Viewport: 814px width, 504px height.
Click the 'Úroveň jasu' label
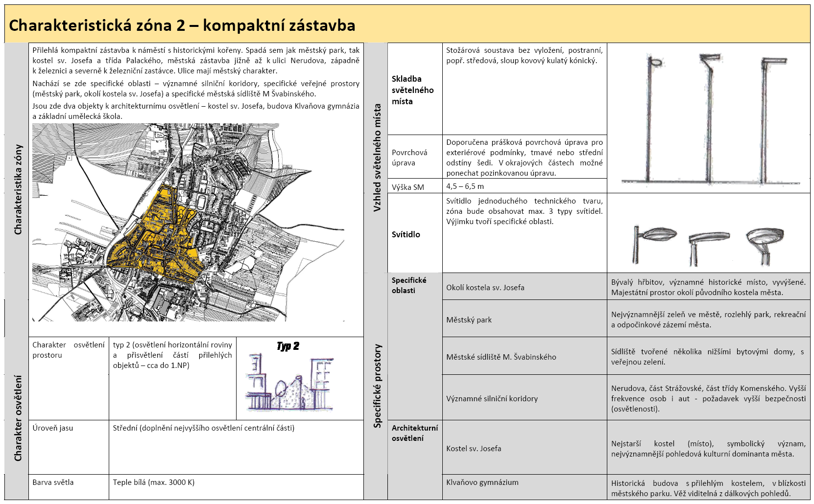52,428
